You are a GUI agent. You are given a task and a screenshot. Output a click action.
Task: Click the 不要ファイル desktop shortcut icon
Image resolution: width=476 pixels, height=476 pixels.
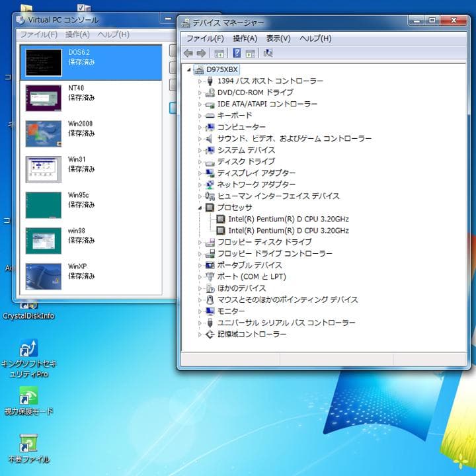point(29,443)
